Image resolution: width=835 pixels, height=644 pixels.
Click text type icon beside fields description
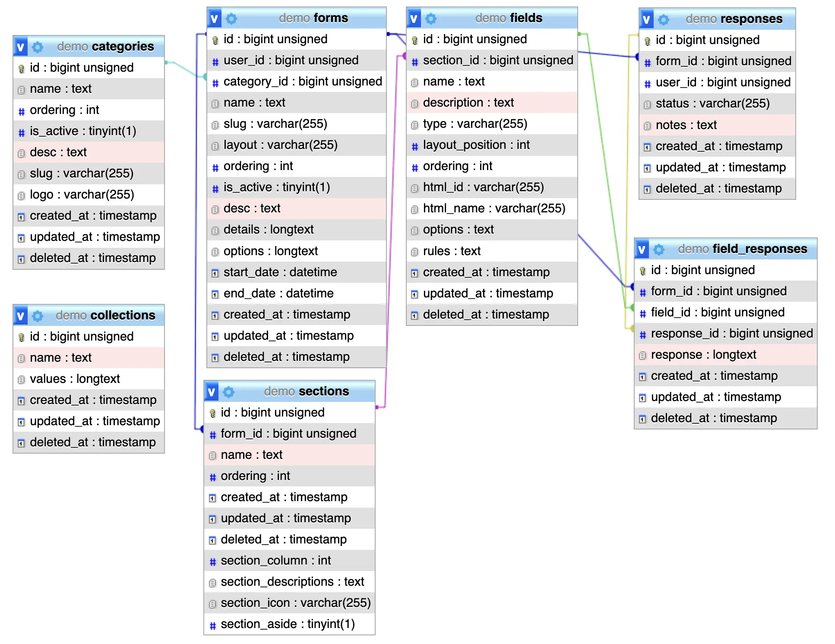414,104
